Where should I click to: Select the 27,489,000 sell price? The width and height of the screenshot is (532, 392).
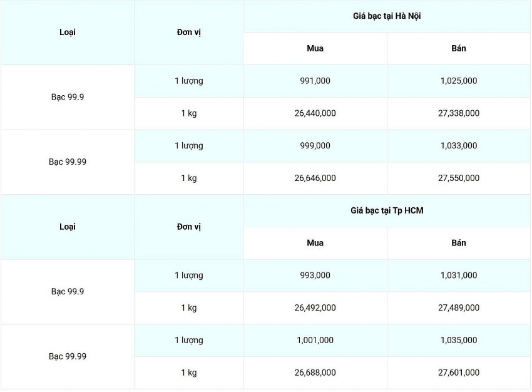tap(458, 308)
